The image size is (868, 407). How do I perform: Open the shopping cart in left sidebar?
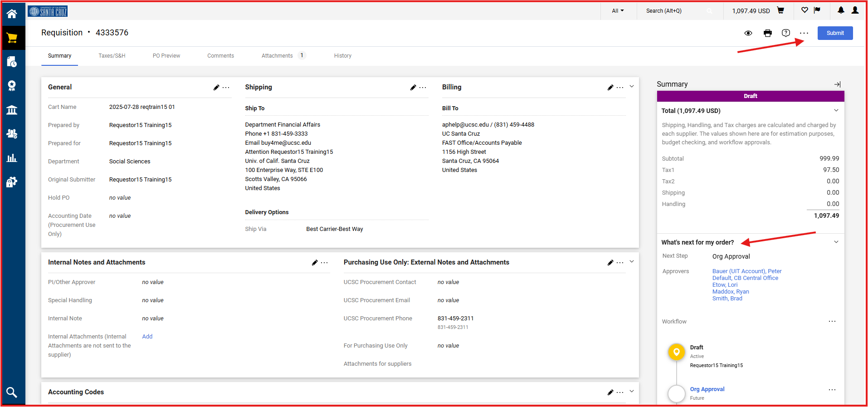[12, 38]
